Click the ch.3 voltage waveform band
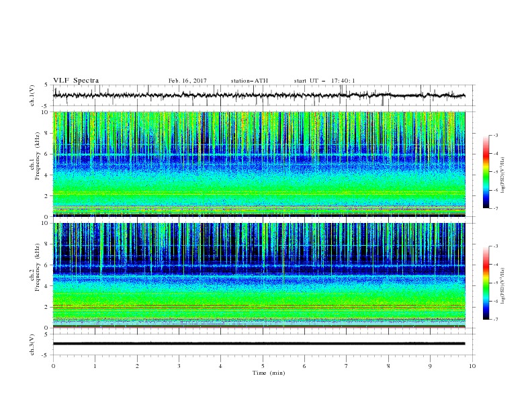 (x=259, y=344)
